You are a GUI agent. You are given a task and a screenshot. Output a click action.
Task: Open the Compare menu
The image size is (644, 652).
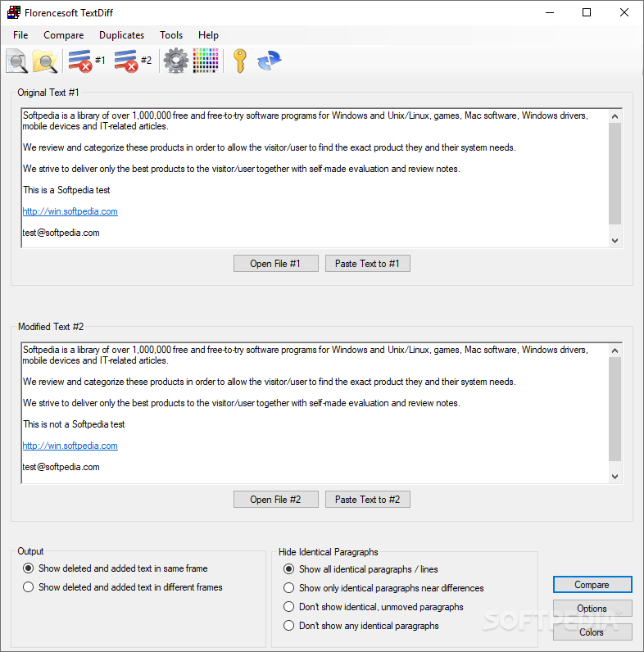(64, 35)
